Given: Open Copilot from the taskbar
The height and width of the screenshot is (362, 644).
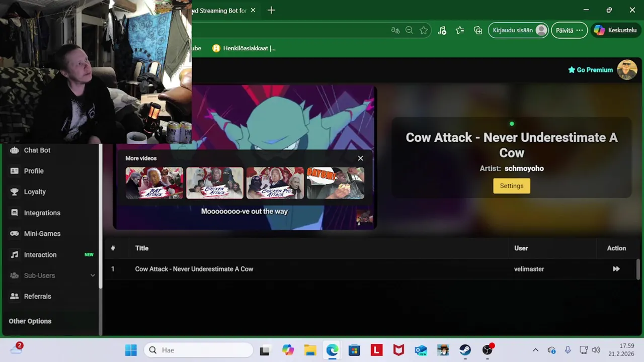Looking at the screenshot, I should click(x=288, y=350).
